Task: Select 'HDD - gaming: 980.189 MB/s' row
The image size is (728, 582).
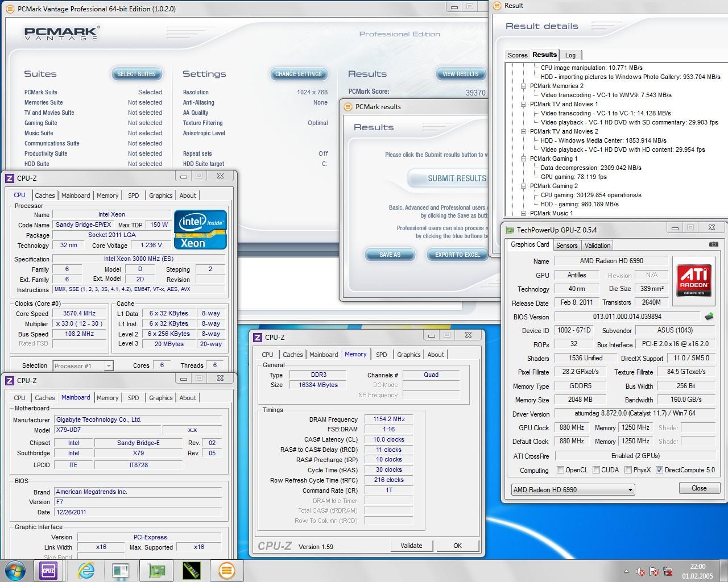Action: point(580,204)
